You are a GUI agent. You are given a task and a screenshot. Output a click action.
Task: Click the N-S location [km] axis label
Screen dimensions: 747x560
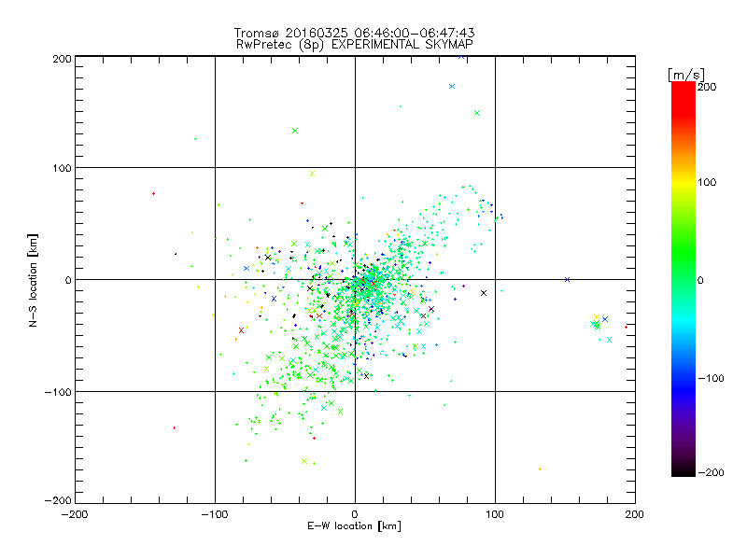click(35, 279)
